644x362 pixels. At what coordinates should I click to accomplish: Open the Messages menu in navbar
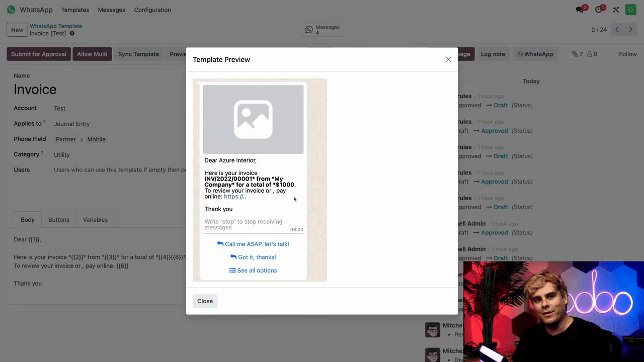point(112,10)
